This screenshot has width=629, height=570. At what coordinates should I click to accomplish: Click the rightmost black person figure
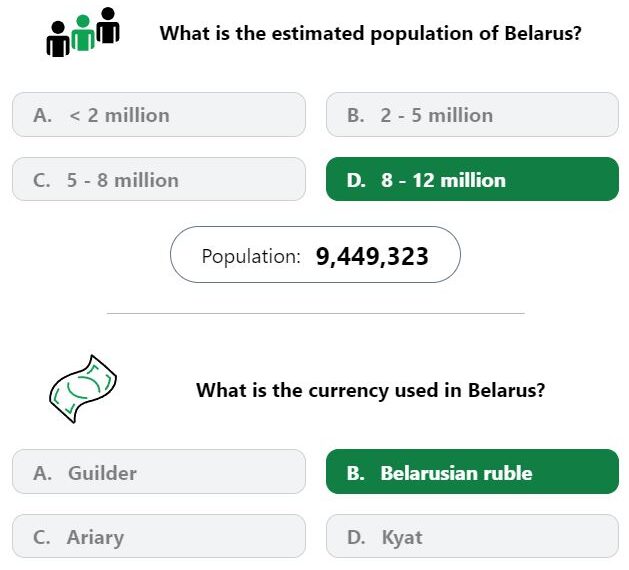108,25
